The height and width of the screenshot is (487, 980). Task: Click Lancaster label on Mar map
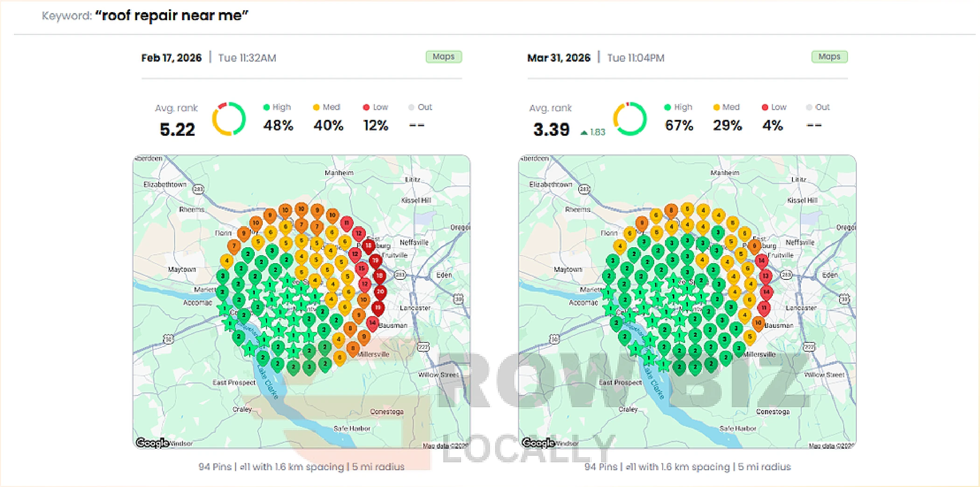click(801, 308)
